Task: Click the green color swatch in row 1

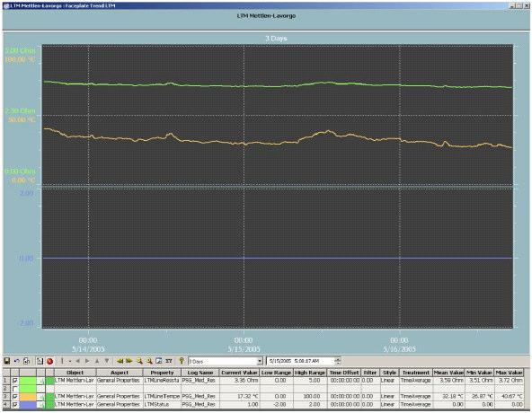Action: [x=28, y=381]
